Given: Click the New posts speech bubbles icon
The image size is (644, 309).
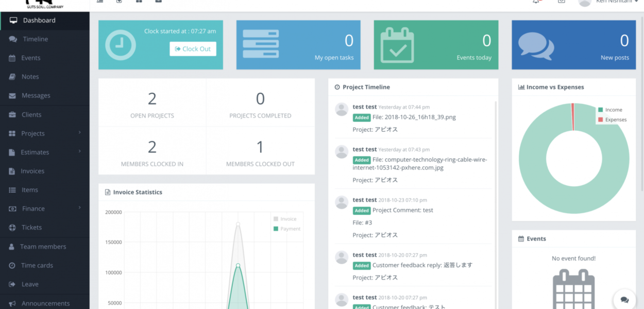Looking at the screenshot, I should tap(536, 46).
